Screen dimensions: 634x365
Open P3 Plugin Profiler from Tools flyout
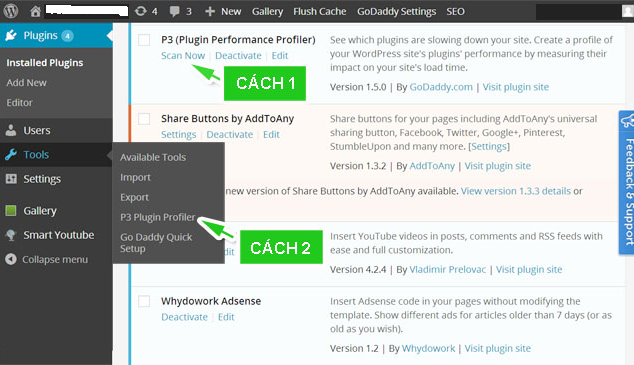pos(158,217)
